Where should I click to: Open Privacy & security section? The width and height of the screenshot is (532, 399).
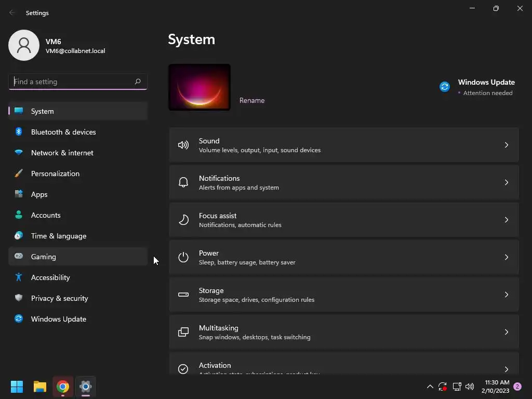(78, 298)
